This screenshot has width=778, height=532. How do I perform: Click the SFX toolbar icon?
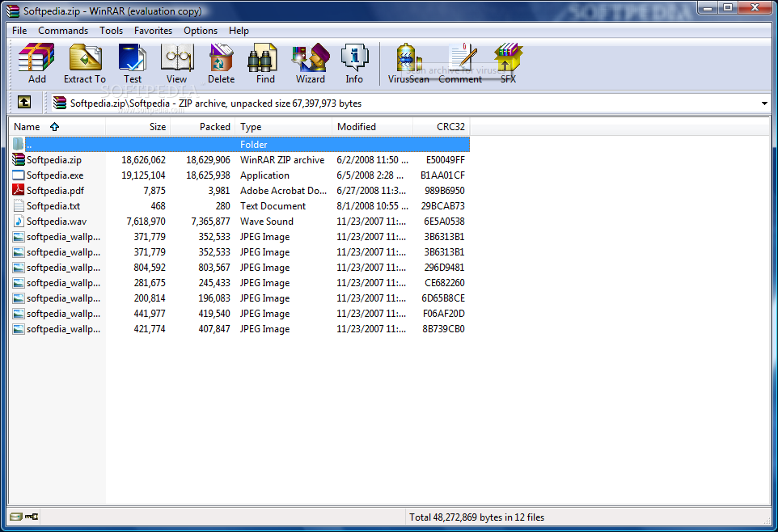coord(508,63)
